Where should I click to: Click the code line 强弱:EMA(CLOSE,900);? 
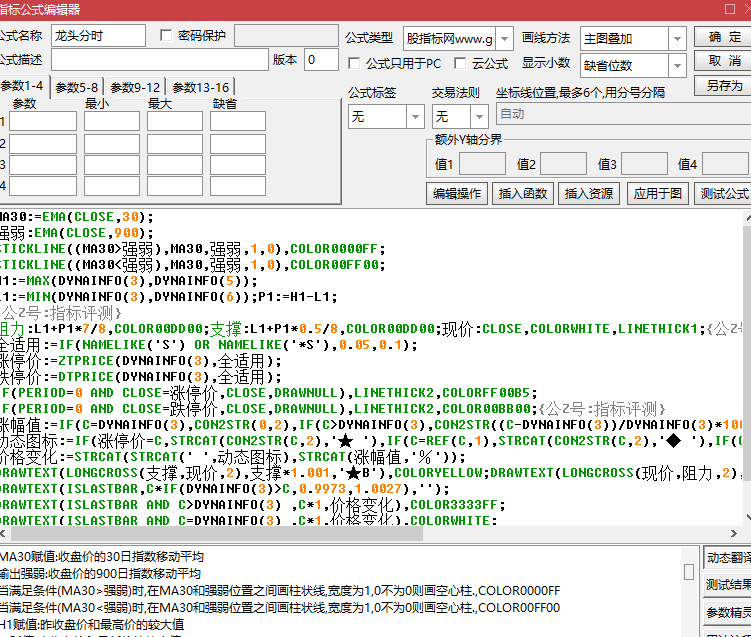77,233
